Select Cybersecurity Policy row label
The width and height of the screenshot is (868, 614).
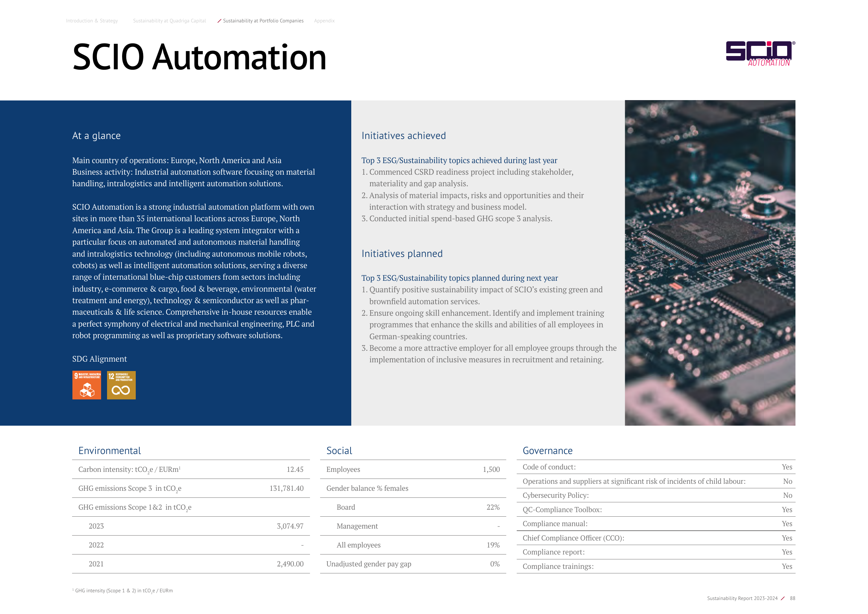(x=555, y=496)
